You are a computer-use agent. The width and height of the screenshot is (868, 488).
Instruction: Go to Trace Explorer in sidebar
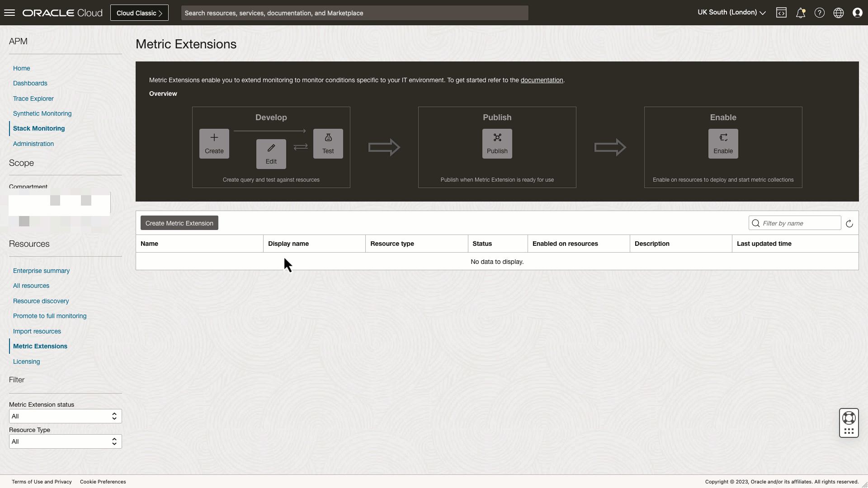coord(33,99)
